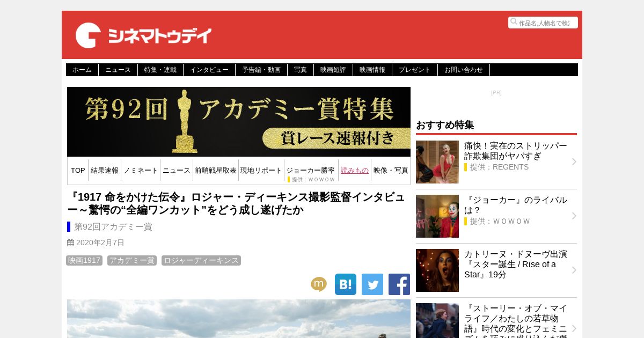644x338 pixels.
Task: Go to 予告編・動画 section
Action: [261, 70]
